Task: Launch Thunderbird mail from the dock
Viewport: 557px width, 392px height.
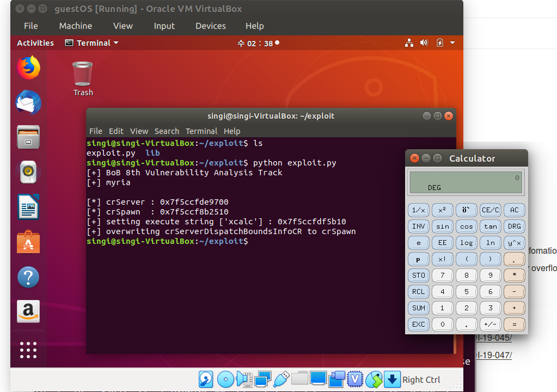Action: pos(28,102)
